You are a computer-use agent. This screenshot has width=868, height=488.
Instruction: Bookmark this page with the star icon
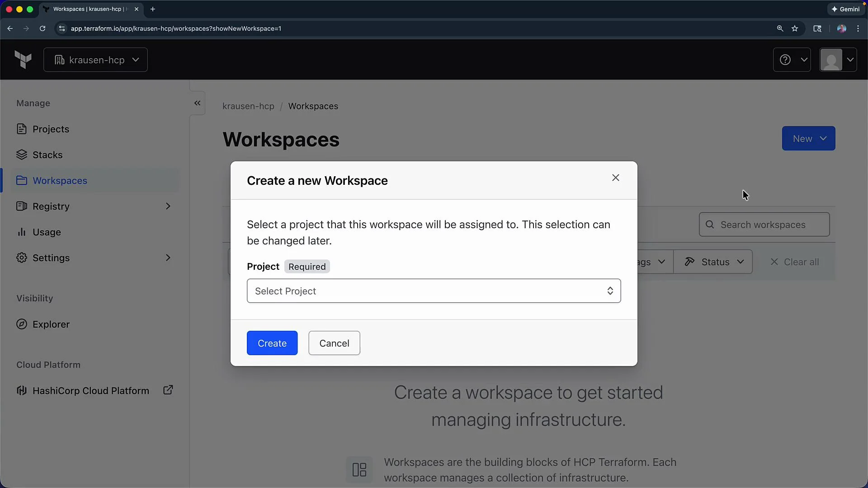(x=795, y=28)
